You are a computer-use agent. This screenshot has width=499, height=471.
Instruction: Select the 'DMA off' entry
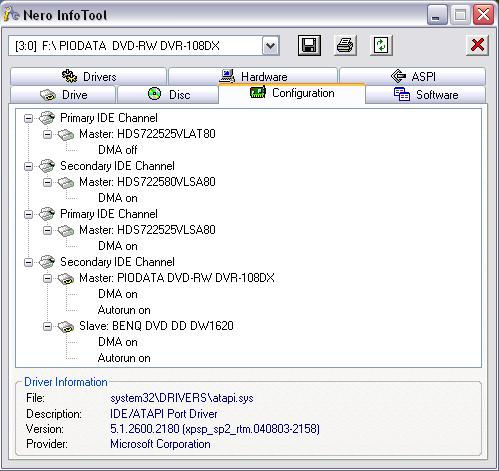[x=118, y=150]
